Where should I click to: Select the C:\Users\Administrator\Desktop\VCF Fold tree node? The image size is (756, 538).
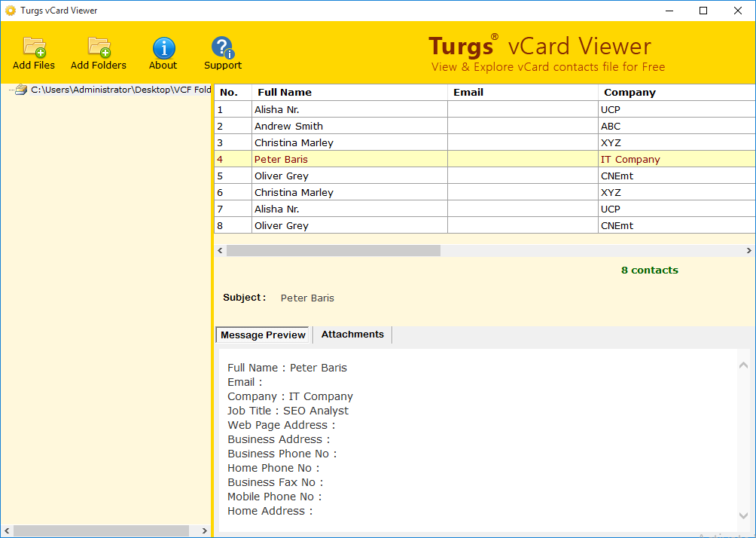click(121, 90)
